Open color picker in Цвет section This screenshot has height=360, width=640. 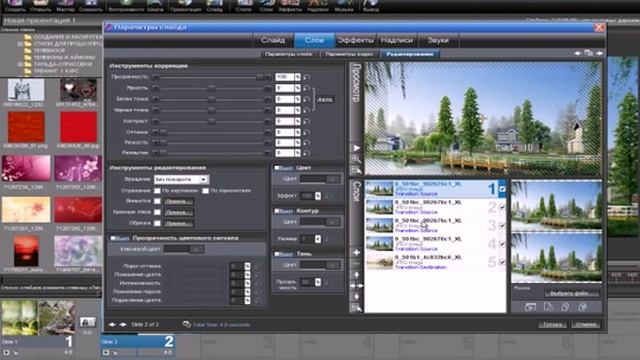[x=332, y=179]
